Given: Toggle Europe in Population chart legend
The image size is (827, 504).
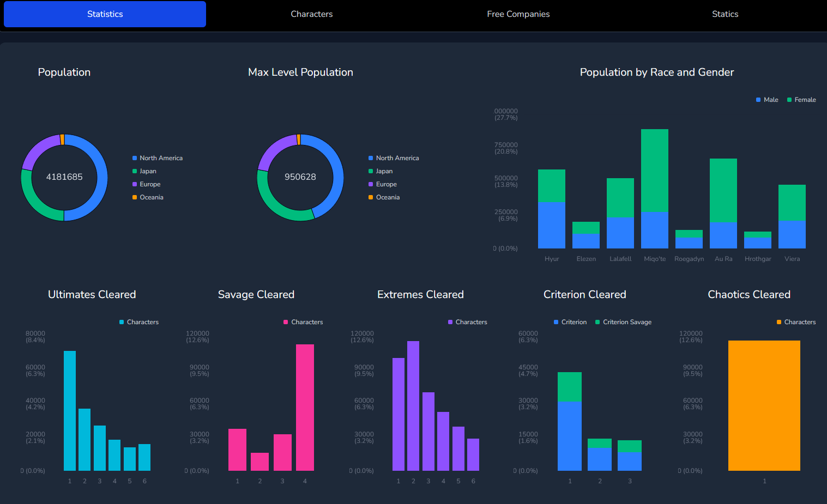Looking at the screenshot, I should coord(146,184).
